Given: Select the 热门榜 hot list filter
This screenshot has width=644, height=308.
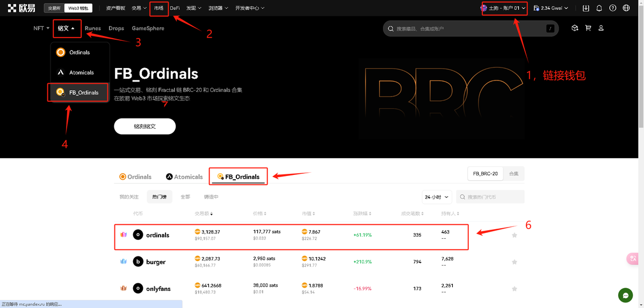Looking at the screenshot, I should point(160,197).
